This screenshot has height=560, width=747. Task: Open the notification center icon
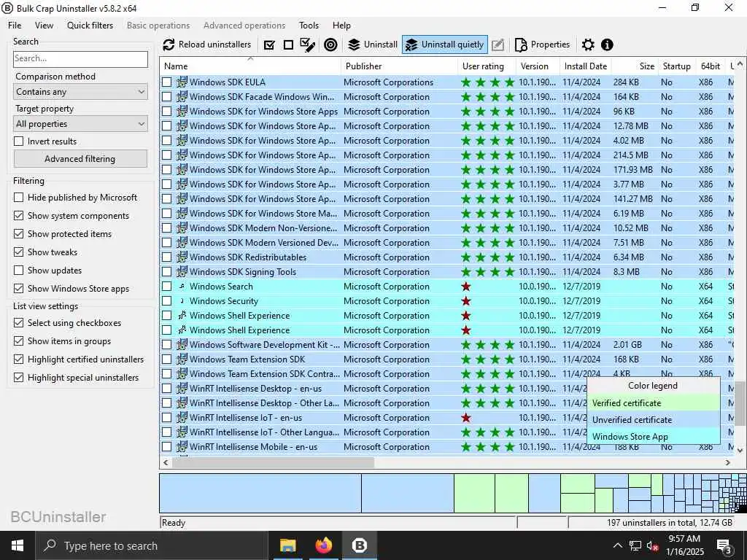(x=724, y=545)
